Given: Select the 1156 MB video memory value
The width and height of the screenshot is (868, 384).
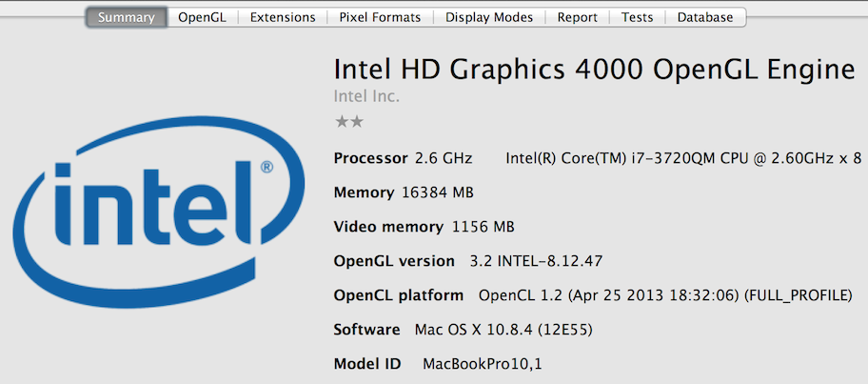Looking at the screenshot, I should (x=483, y=226).
